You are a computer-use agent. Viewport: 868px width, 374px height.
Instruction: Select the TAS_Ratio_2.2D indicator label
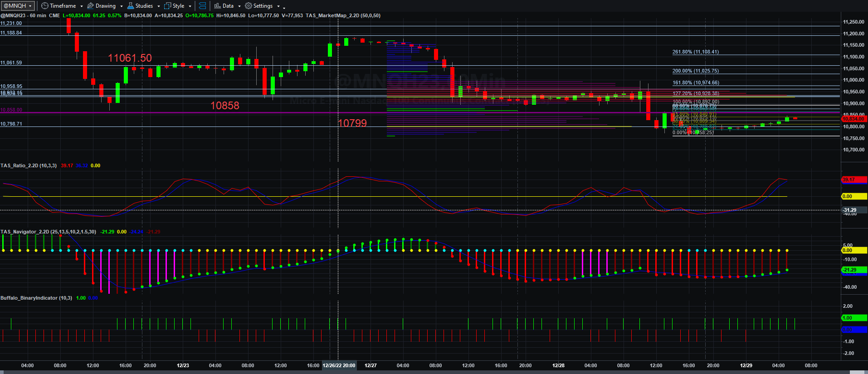point(29,165)
